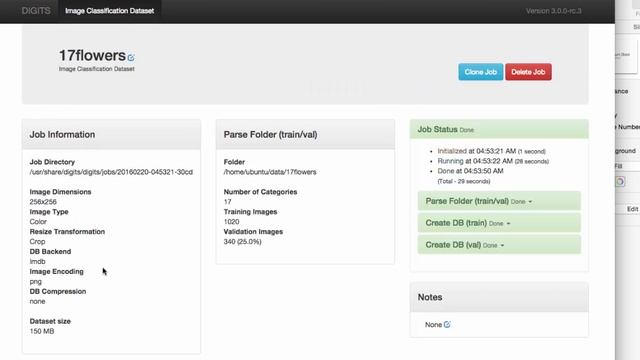This screenshot has width=640, height=360.
Task: Click the Image Encoding value png
Action: [36, 282]
